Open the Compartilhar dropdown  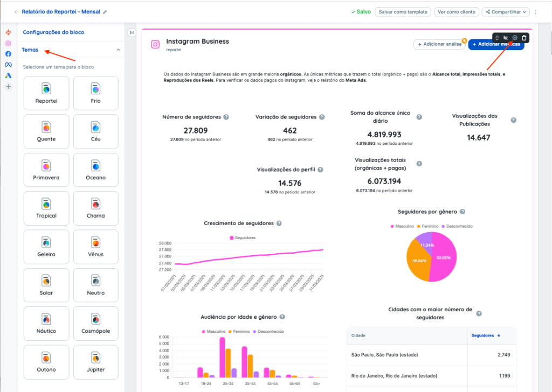point(506,12)
